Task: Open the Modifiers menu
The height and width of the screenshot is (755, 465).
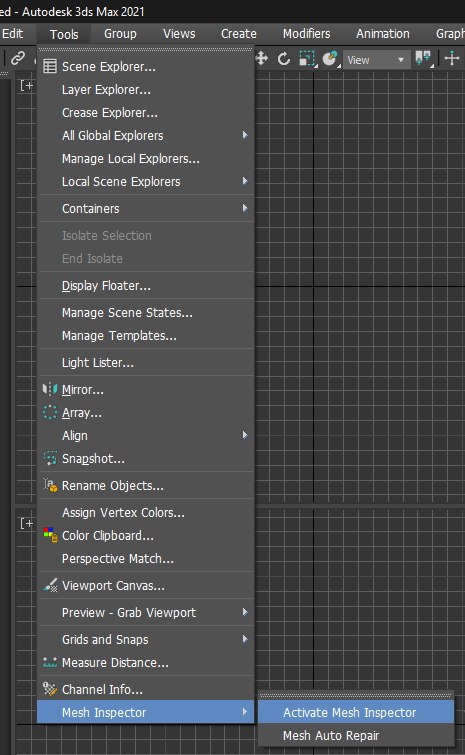Action: [x=307, y=34]
